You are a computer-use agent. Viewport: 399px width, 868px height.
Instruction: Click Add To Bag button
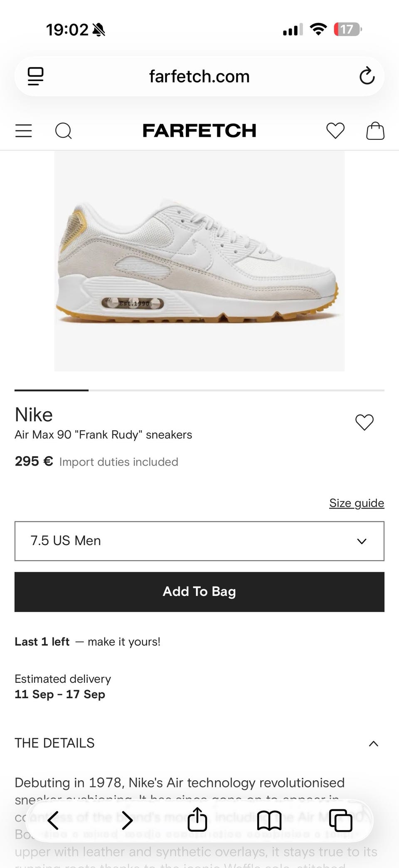pyautogui.click(x=199, y=592)
